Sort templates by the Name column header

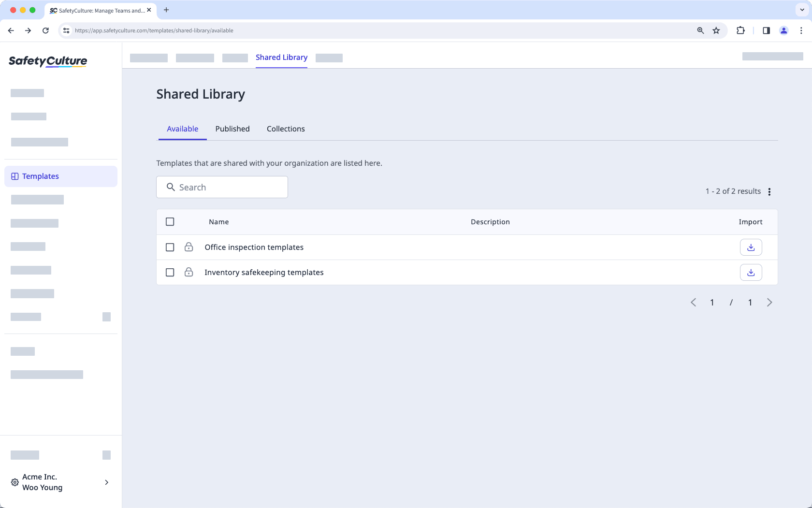click(218, 221)
